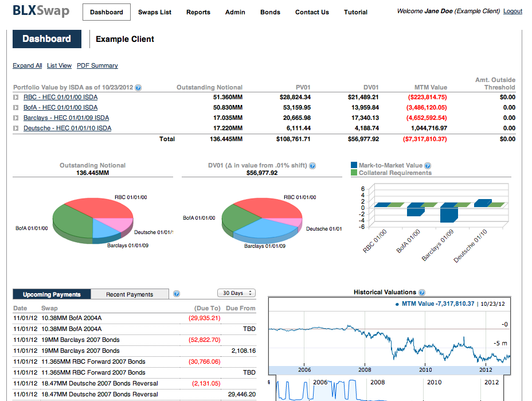Screen dimensions: 532x401
Task: Expand the Barclays - HEC 01/01/09 ISDA row
Action: click(x=15, y=118)
